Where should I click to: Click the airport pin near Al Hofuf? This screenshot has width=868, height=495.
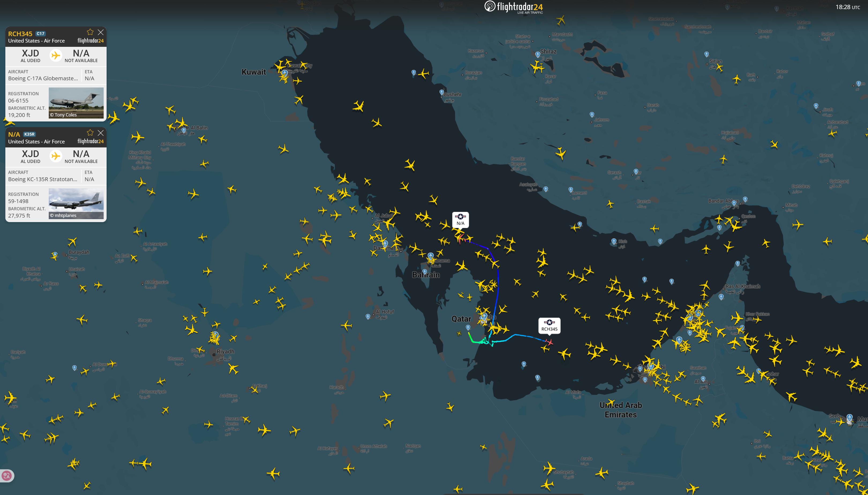pos(368,317)
